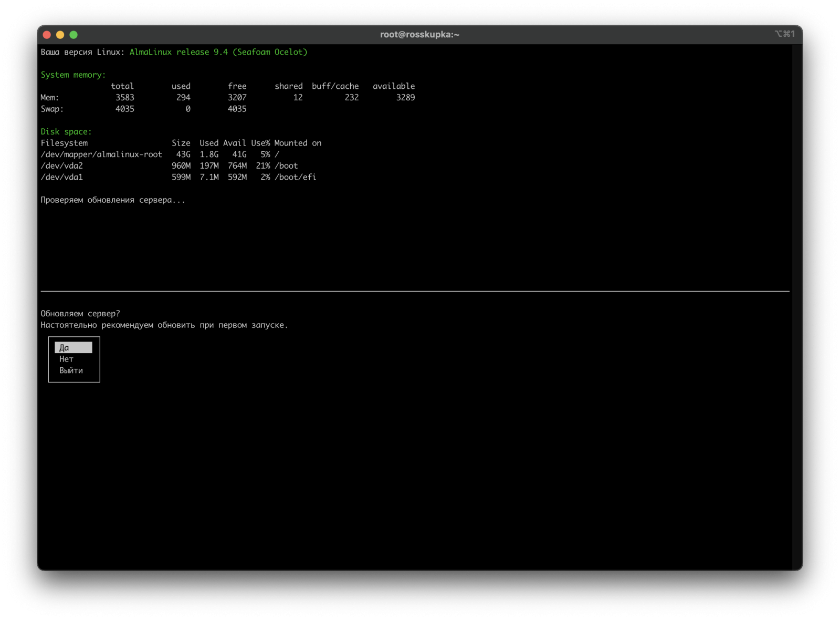Click the "Use%" column header
The height and width of the screenshot is (620, 840).
pyautogui.click(x=260, y=143)
